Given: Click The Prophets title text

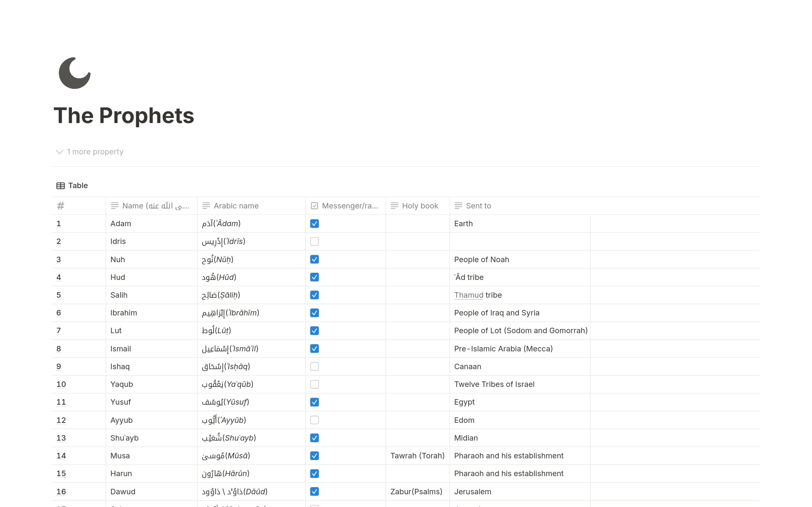Looking at the screenshot, I should (x=124, y=115).
